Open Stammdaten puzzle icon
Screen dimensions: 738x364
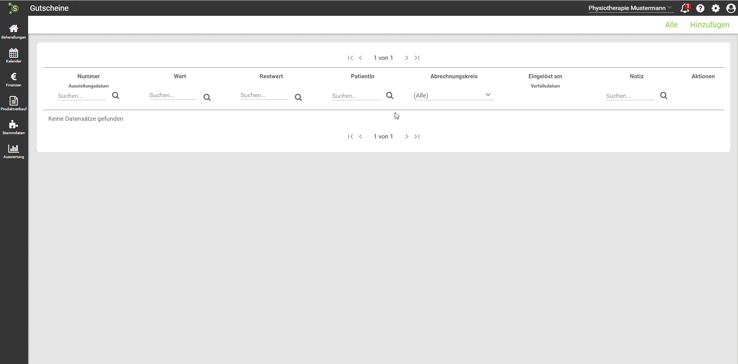[14, 124]
